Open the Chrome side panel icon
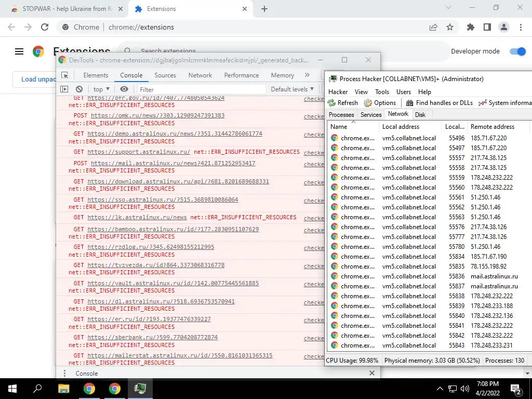This screenshot has width=532, height=399. (487, 27)
